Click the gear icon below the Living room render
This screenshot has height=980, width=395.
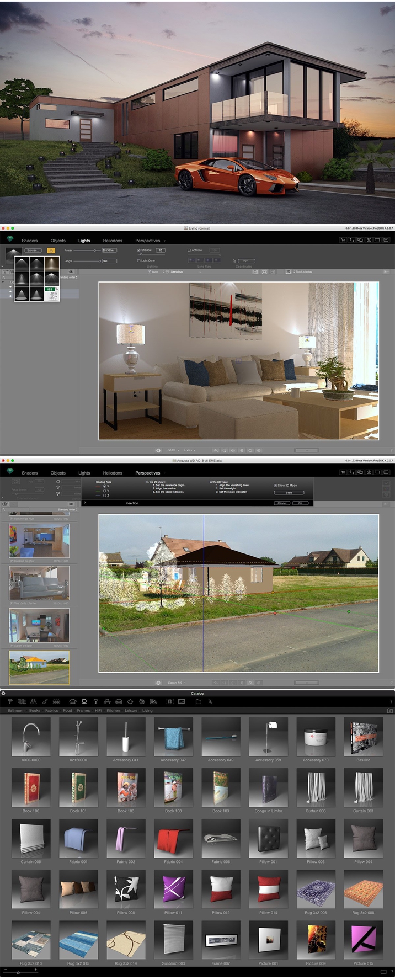(x=158, y=450)
